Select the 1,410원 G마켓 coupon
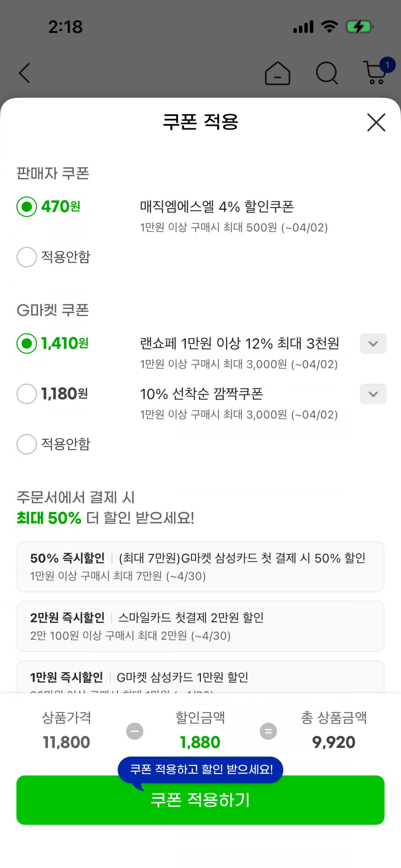Screen dimensions: 401x868 27,343
